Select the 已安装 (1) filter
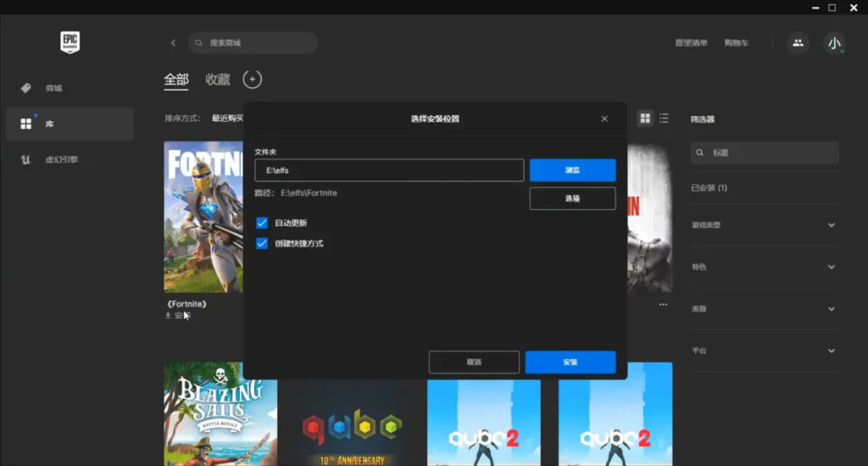 709,188
